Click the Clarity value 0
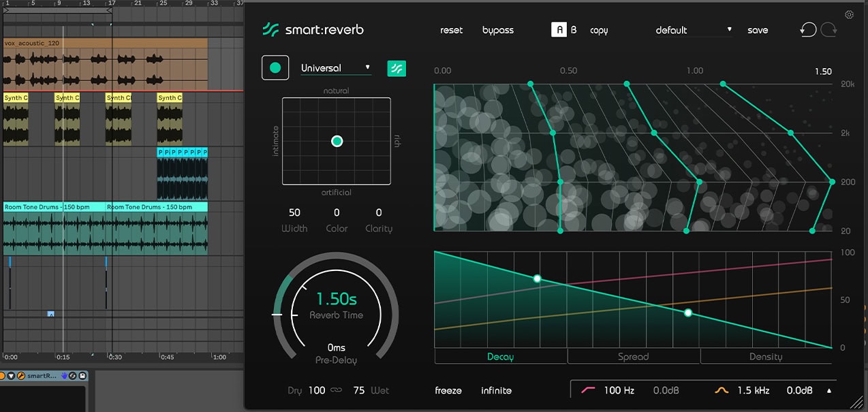Image resolution: width=868 pixels, height=412 pixels. (379, 212)
